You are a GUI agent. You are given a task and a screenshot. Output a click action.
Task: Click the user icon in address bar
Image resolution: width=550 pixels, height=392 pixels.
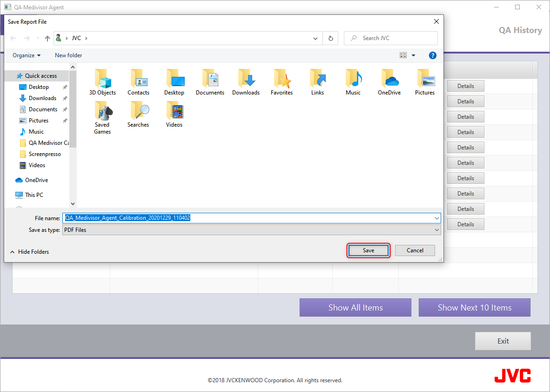(59, 38)
